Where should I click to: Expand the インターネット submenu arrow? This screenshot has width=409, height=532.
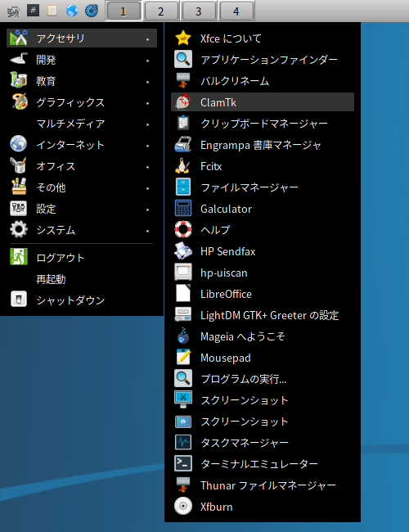click(x=148, y=146)
